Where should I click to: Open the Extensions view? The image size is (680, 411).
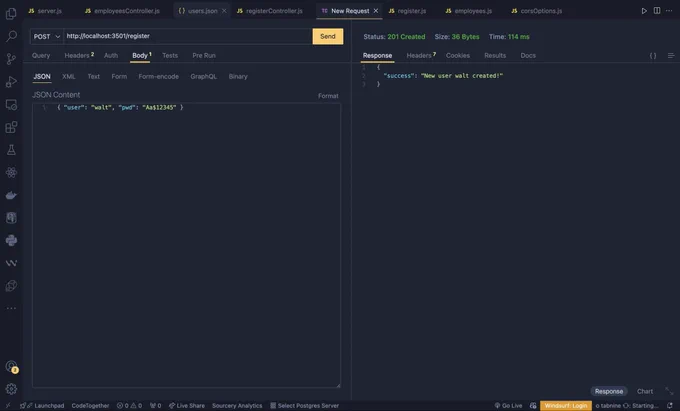(11, 127)
